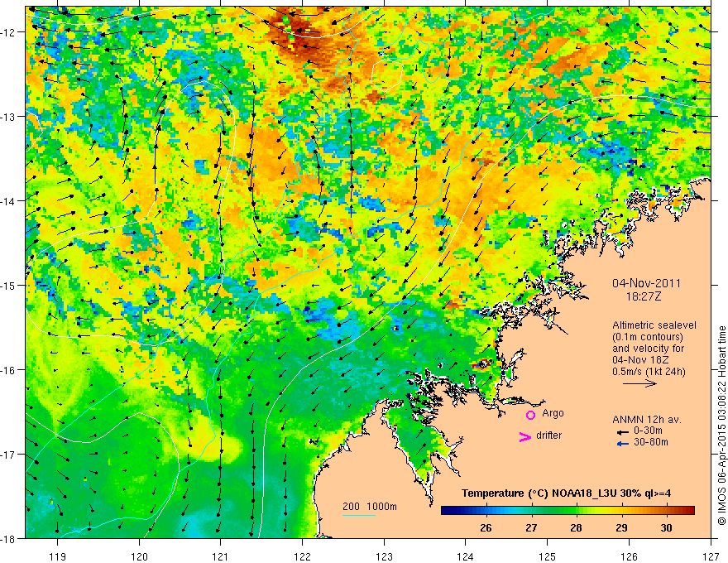
Task: Click colorbar tick label 27
Action: coord(531,528)
